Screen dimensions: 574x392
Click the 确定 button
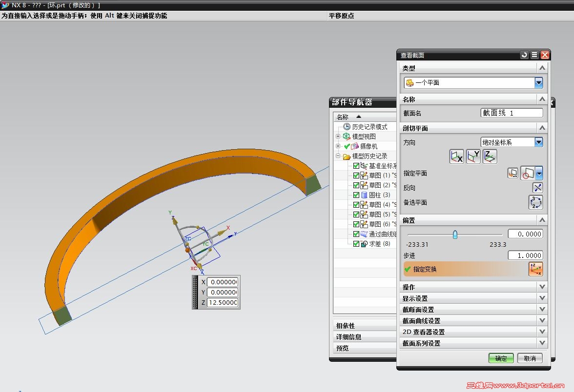click(x=501, y=358)
